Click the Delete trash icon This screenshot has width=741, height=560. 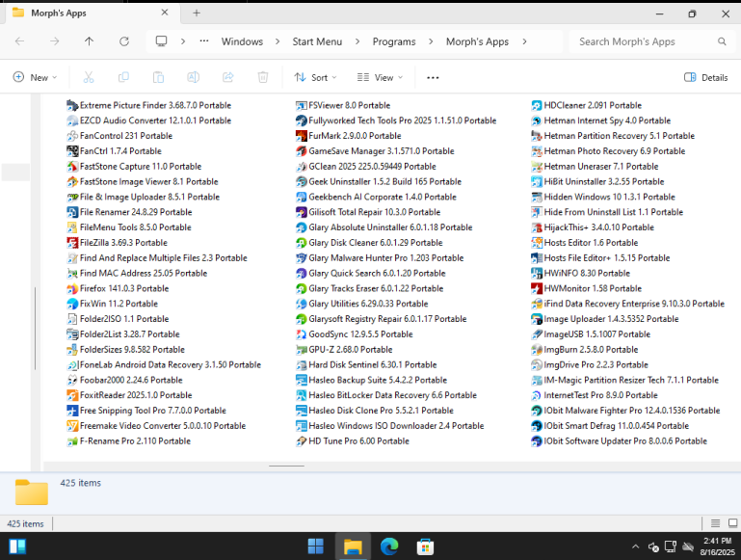[263, 77]
